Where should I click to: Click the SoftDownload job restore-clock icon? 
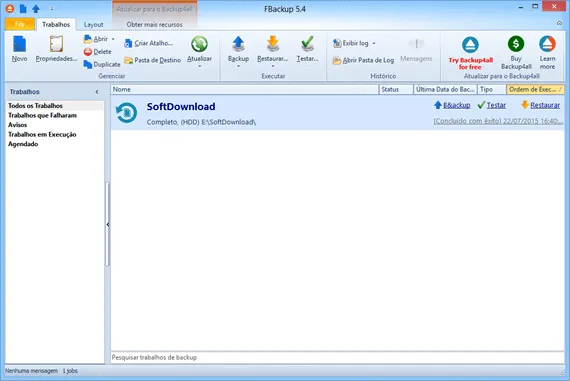[126, 112]
